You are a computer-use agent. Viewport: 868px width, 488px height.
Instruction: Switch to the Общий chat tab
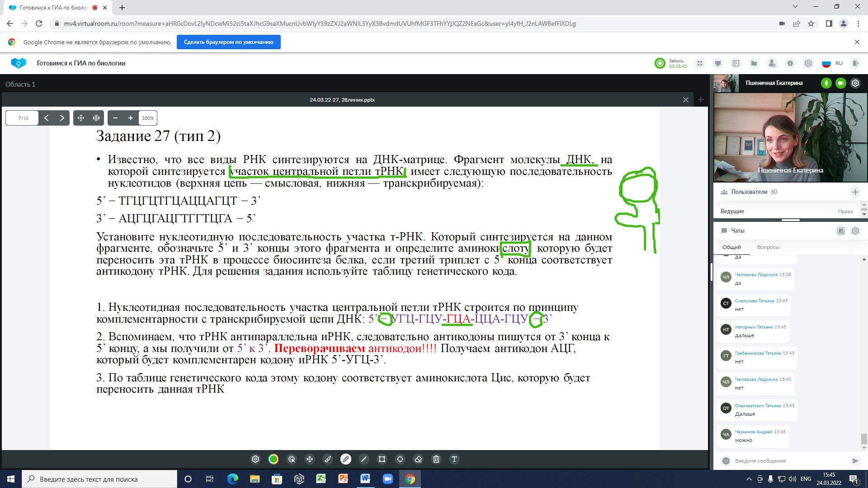coord(731,247)
